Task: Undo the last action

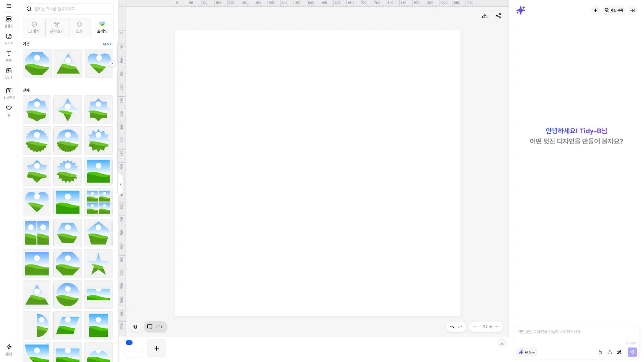Action: click(452, 327)
